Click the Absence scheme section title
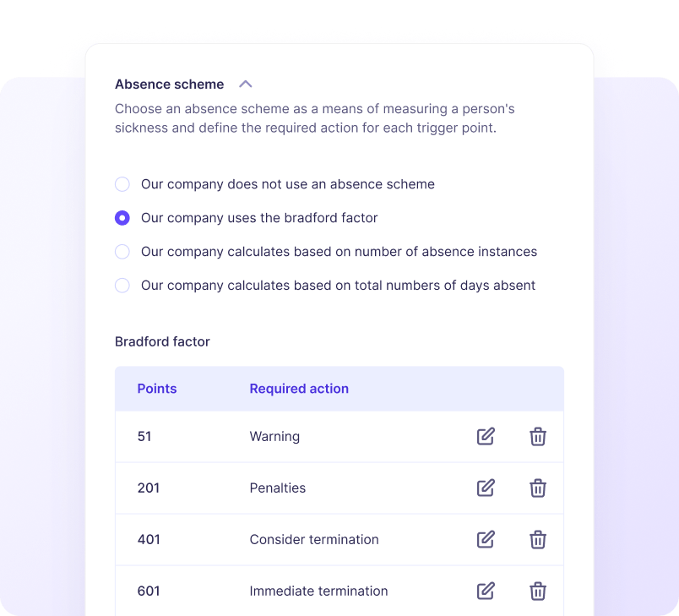Image resolution: width=679 pixels, height=616 pixels. pos(169,84)
